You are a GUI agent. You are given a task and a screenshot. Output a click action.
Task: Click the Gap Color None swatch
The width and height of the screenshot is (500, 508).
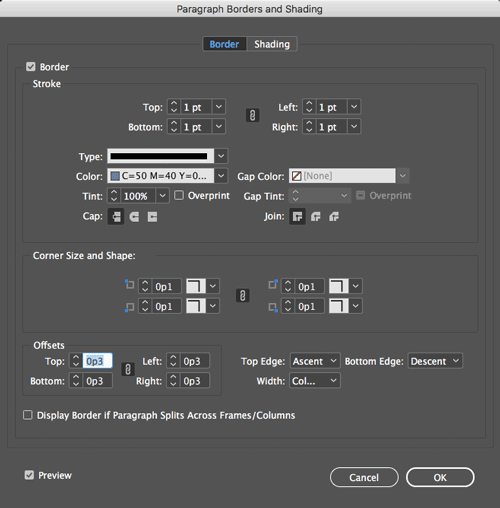pos(296,176)
